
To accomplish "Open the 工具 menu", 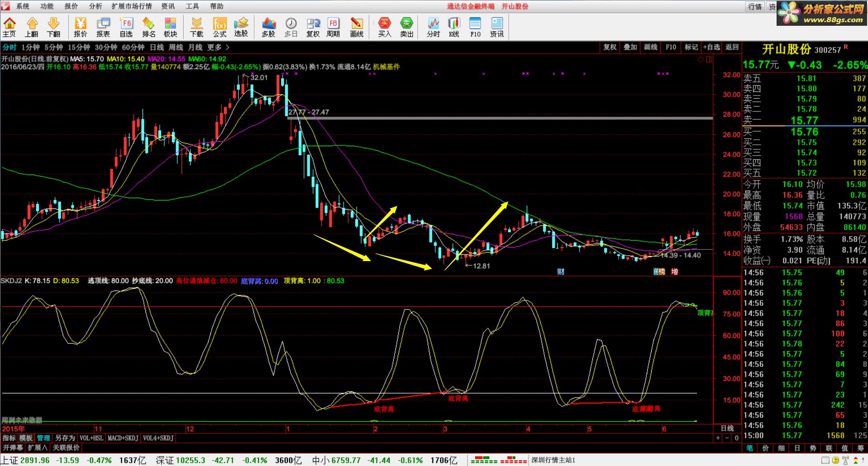I will point(192,6).
